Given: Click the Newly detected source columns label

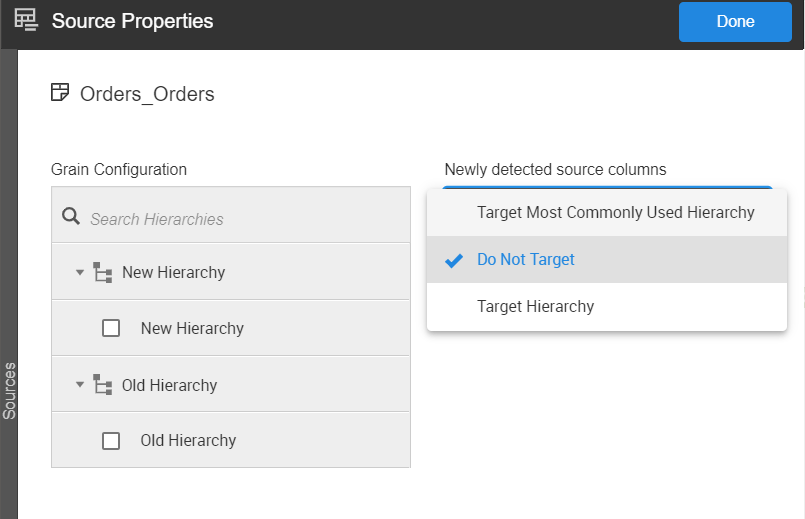Looking at the screenshot, I should tap(555, 169).
